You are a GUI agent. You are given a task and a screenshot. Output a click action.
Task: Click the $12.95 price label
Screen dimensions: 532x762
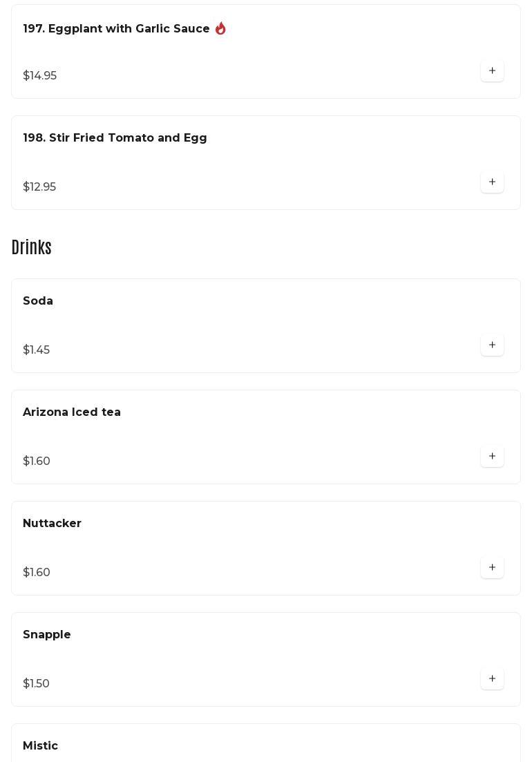(39, 187)
